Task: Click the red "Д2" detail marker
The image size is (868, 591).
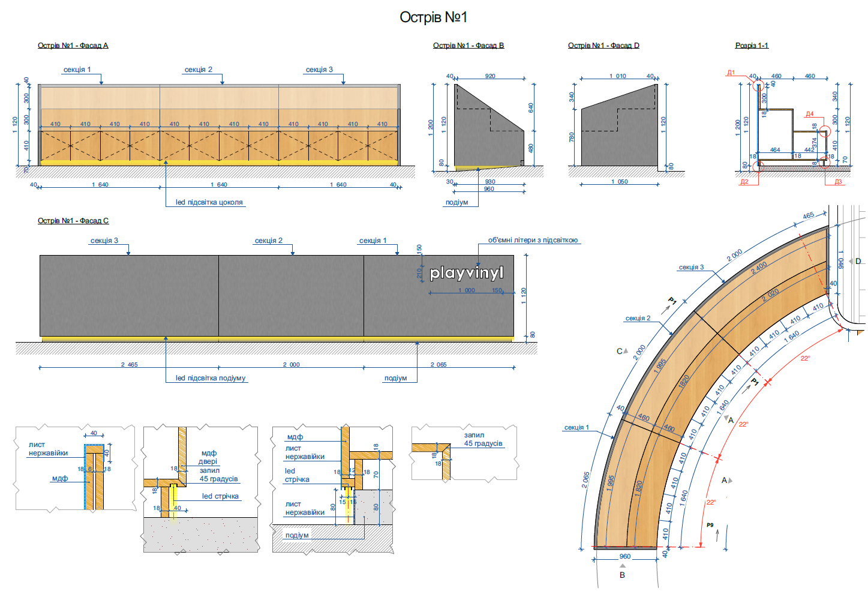Action: [744, 181]
